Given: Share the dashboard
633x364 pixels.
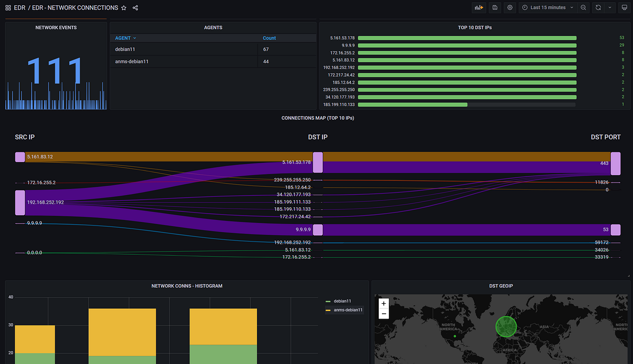Looking at the screenshot, I should 135,7.
